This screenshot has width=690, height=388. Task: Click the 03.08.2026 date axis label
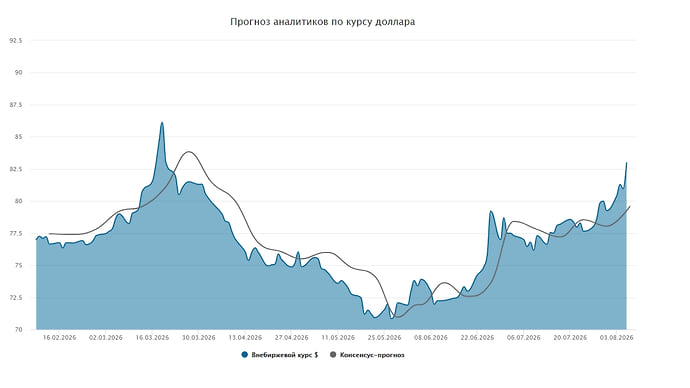tap(617, 338)
